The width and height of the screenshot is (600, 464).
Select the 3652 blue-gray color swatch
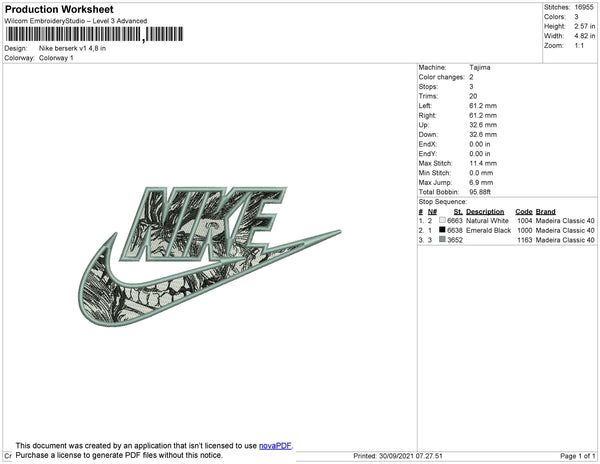click(442, 239)
